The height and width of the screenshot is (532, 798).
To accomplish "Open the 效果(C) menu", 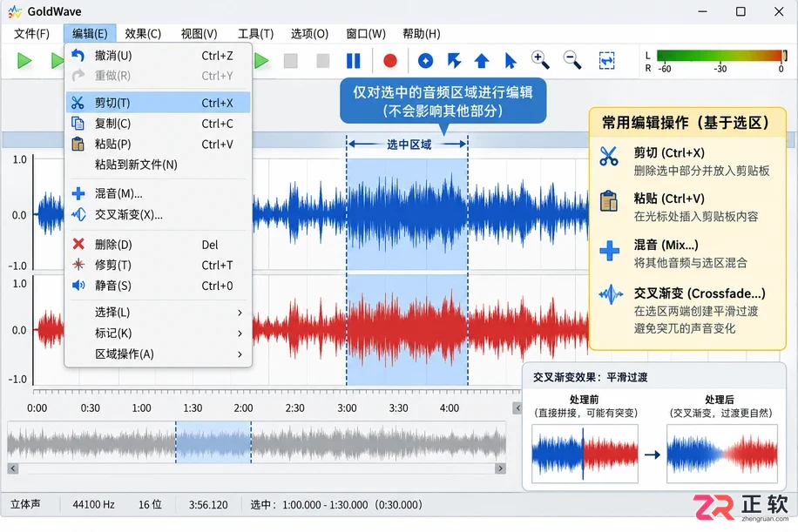I will click(x=143, y=34).
